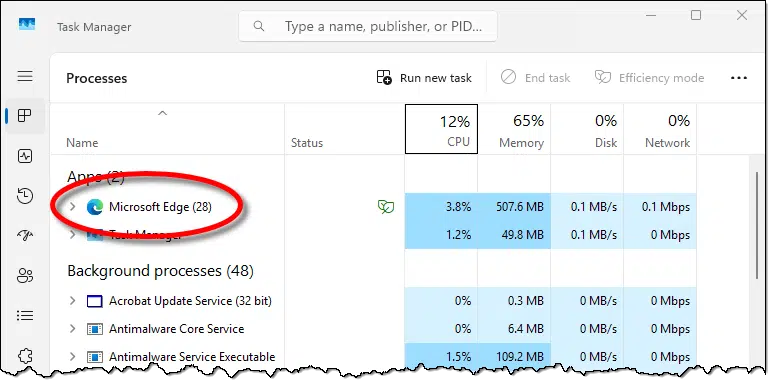Open App history sidebar icon

point(25,196)
